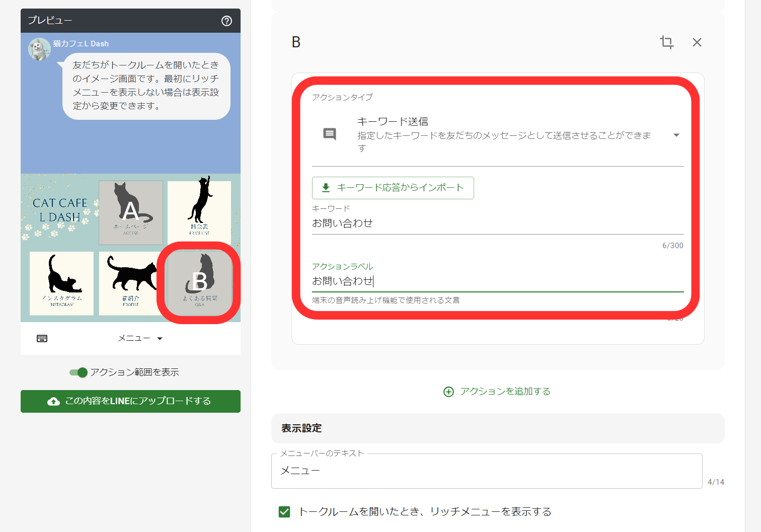The image size is (761, 532).
Task: Click この内容をLINEにアップロードする button
Action: click(131, 401)
